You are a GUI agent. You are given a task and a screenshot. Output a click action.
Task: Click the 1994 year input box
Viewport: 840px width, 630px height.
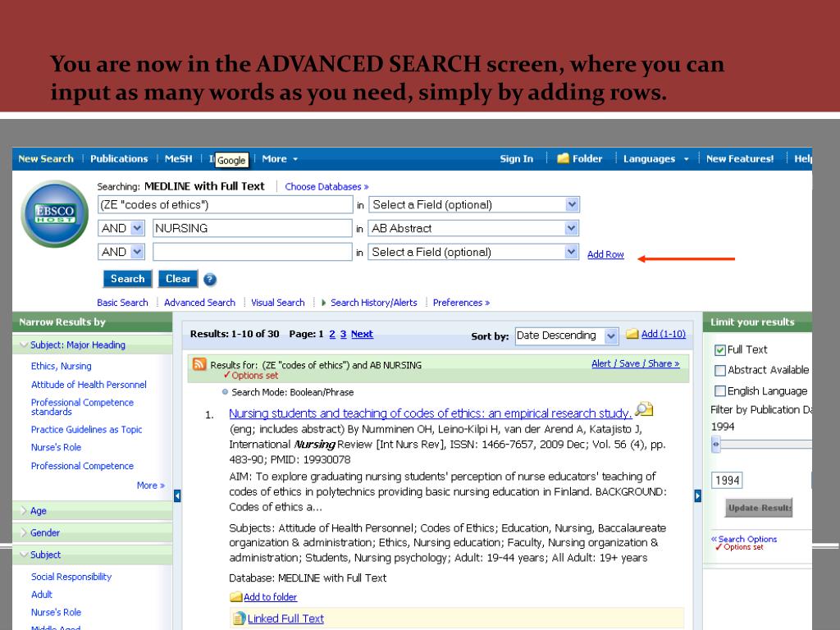(x=727, y=480)
